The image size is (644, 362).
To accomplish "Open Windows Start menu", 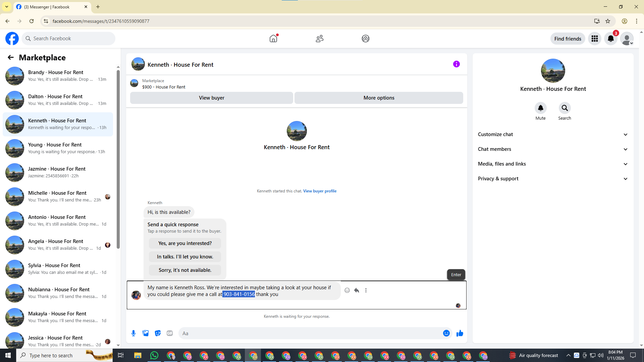I will point(8,355).
